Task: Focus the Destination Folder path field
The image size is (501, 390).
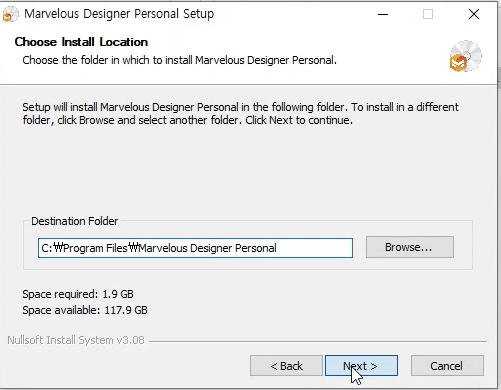Action: tap(195, 248)
